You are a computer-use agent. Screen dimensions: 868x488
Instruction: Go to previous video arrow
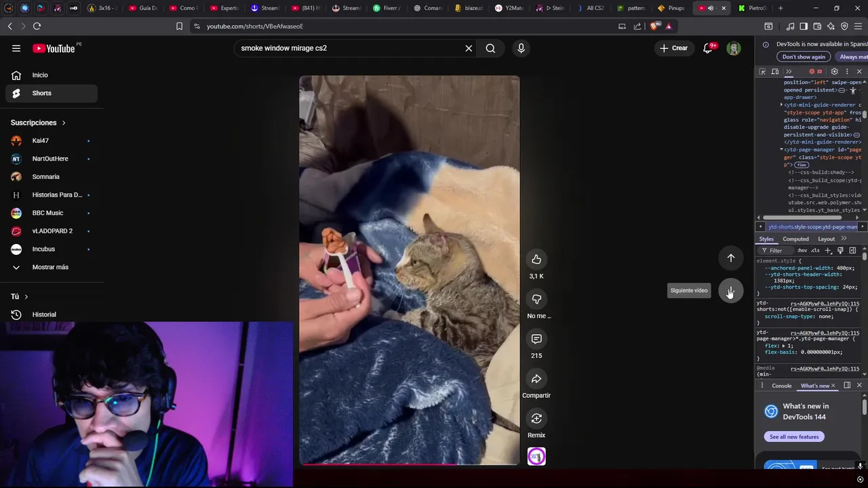point(731,258)
